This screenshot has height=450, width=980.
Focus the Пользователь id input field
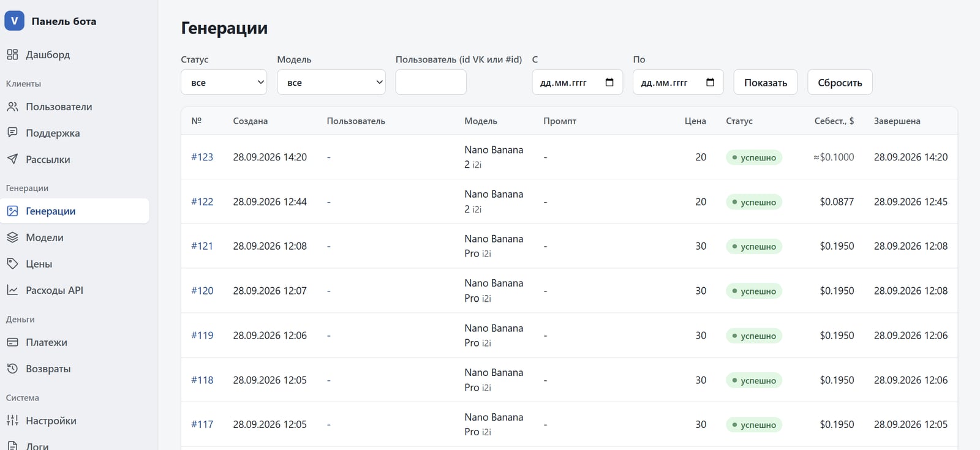(431, 82)
